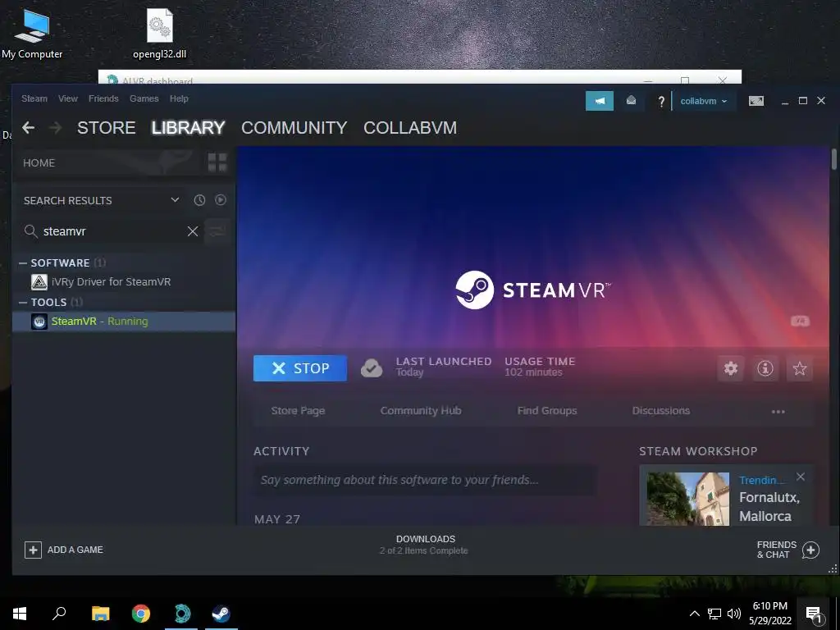Switch to ALVR app in taskbar
This screenshot has width=840, height=630.
(x=181, y=614)
